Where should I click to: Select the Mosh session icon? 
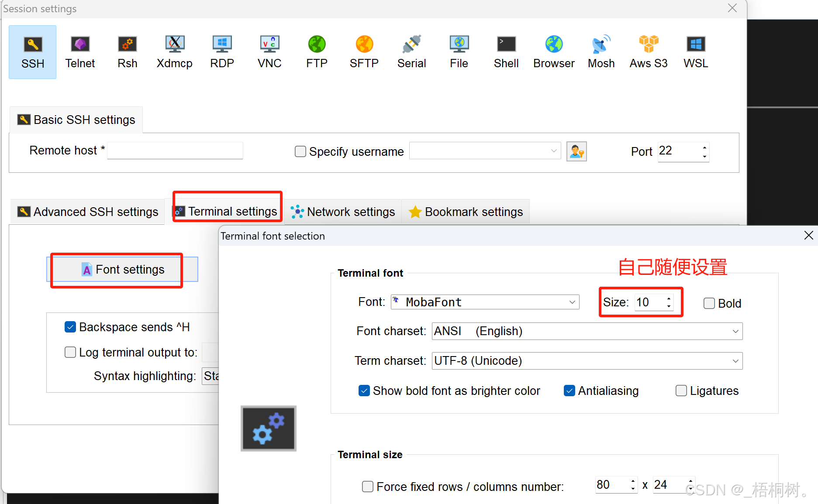click(601, 52)
